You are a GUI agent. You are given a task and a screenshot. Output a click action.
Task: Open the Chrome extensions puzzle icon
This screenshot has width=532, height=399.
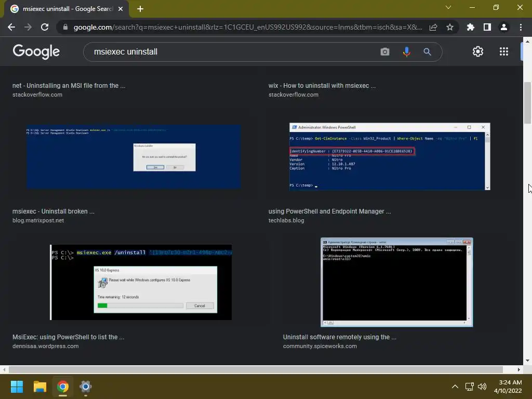click(470, 27)
